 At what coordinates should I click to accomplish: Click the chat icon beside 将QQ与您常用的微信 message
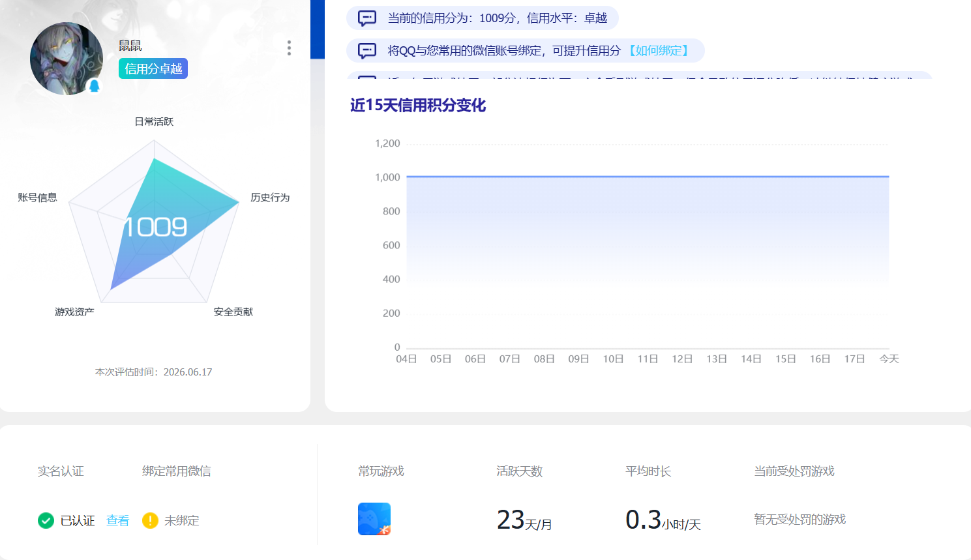pos(367,51)
